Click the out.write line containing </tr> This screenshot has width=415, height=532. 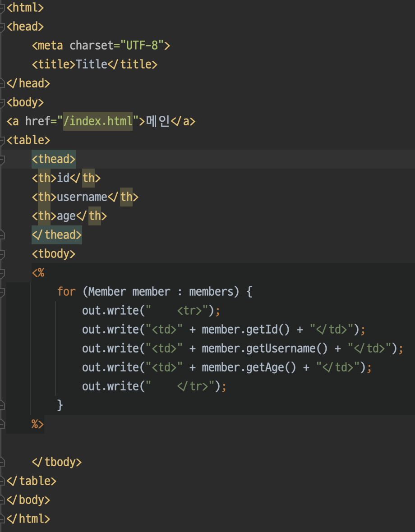pyautogui.click(x=154, y=386)
